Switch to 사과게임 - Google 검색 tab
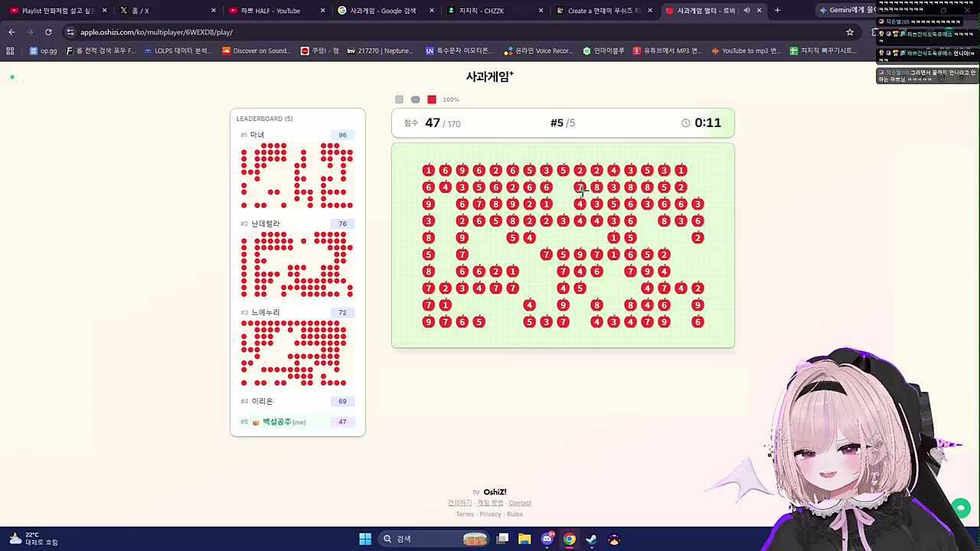The width and height of the screenshot is (980, 551). pyautogui.click(x=385, y=11)
